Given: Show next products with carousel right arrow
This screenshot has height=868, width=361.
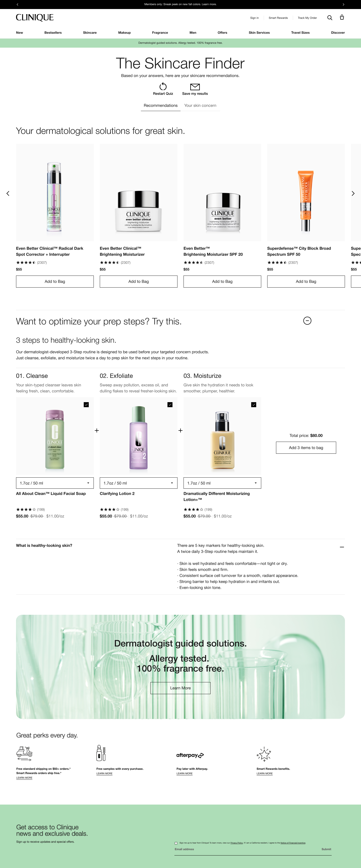Looking at the screenshot, I should click(353, 193).
